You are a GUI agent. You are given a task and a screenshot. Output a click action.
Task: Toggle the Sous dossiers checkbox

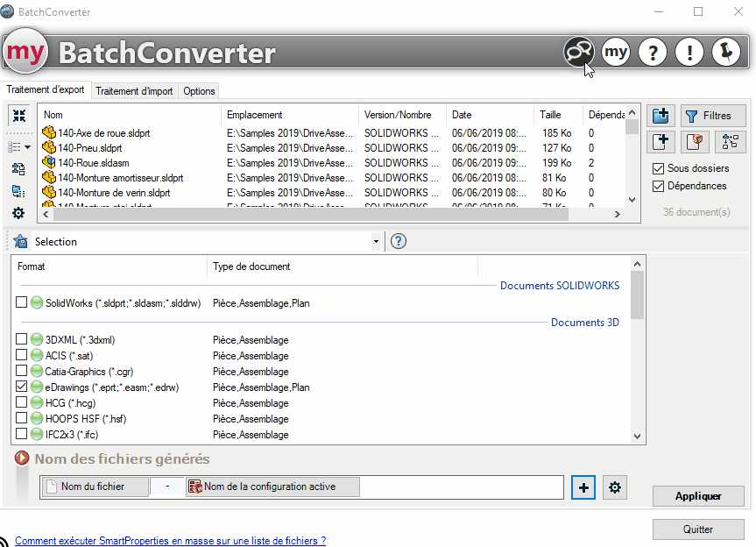[658, 168]
